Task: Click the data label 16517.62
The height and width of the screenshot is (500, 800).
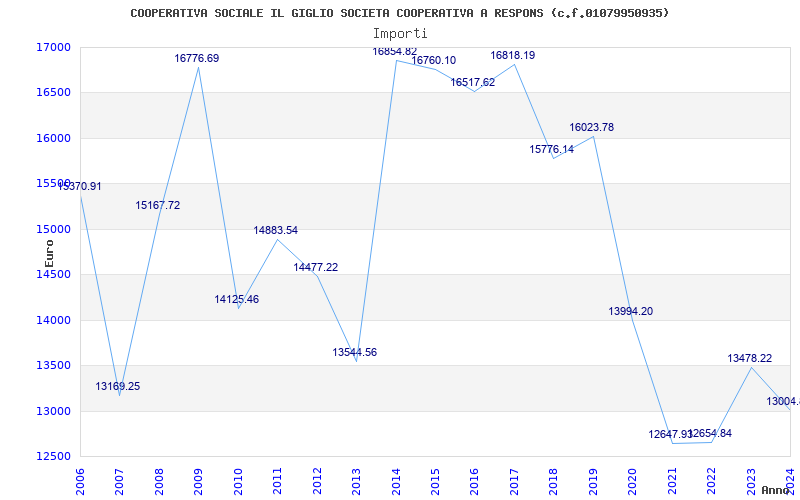Action: 472,82
